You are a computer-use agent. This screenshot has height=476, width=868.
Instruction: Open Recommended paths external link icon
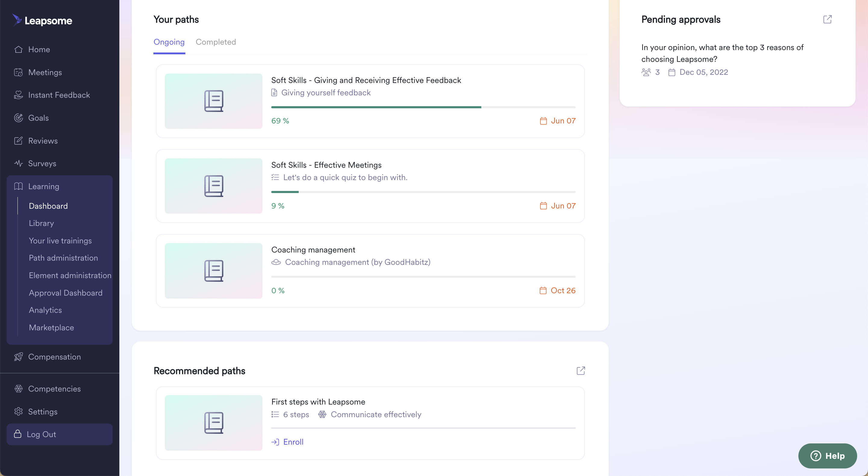(580, 371)
